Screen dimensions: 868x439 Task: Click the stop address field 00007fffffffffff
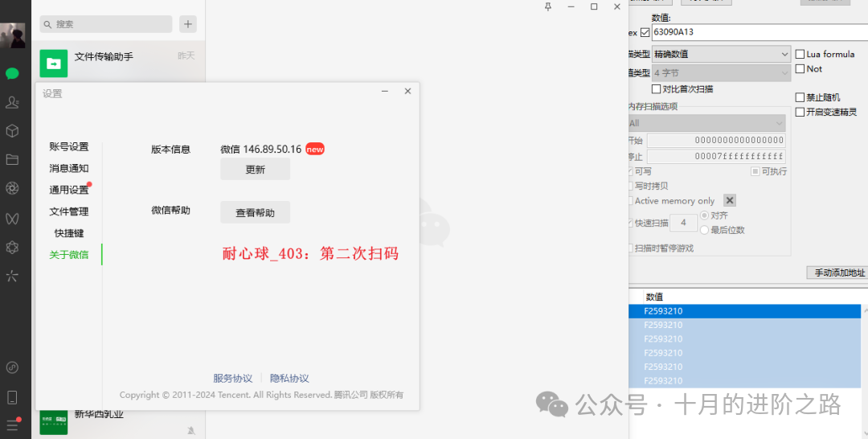point(716,157)
